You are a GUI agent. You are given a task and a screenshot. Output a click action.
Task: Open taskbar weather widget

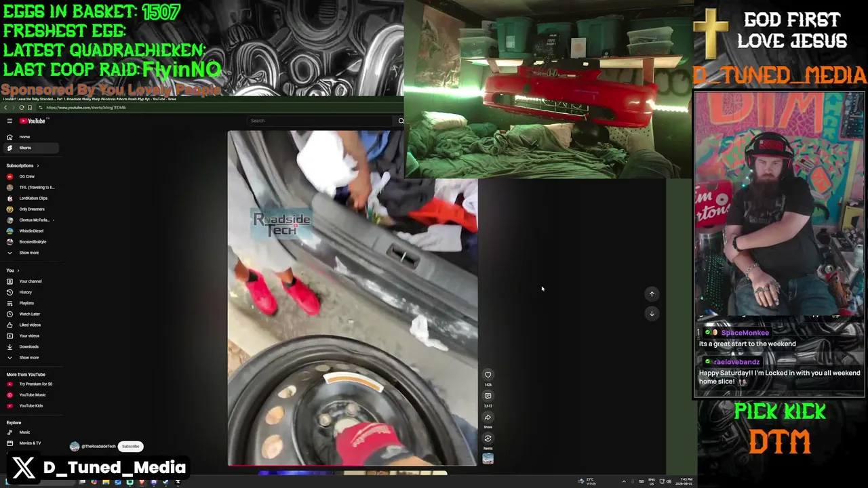tap(587, 482)
